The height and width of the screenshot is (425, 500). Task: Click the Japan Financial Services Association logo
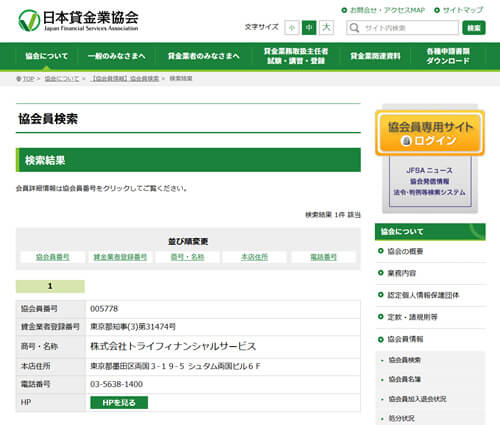pyautogui.click(x=79, y=21)
